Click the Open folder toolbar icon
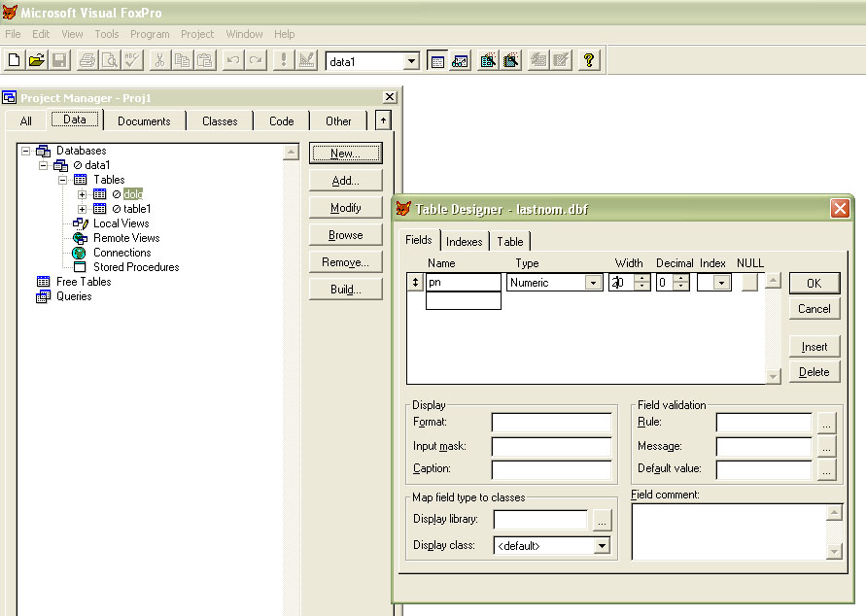Screen dimensions: 866x616 [x=36, y=60]
